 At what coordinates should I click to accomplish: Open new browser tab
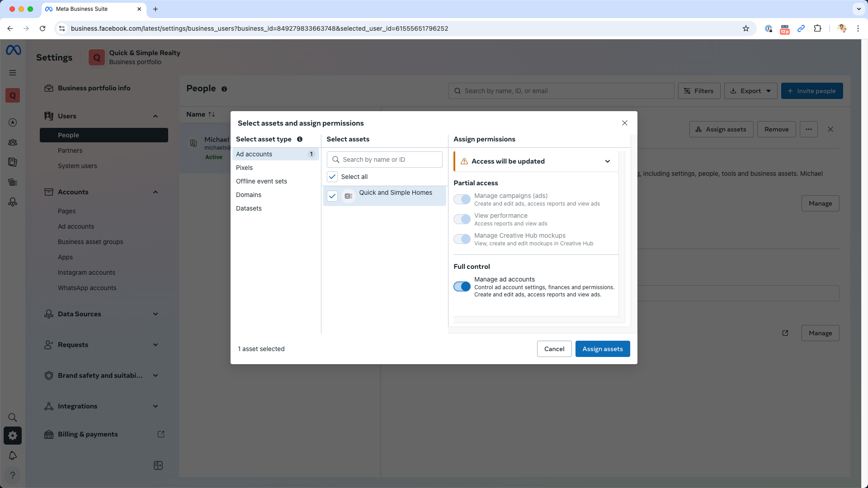[x=156, y=9]
